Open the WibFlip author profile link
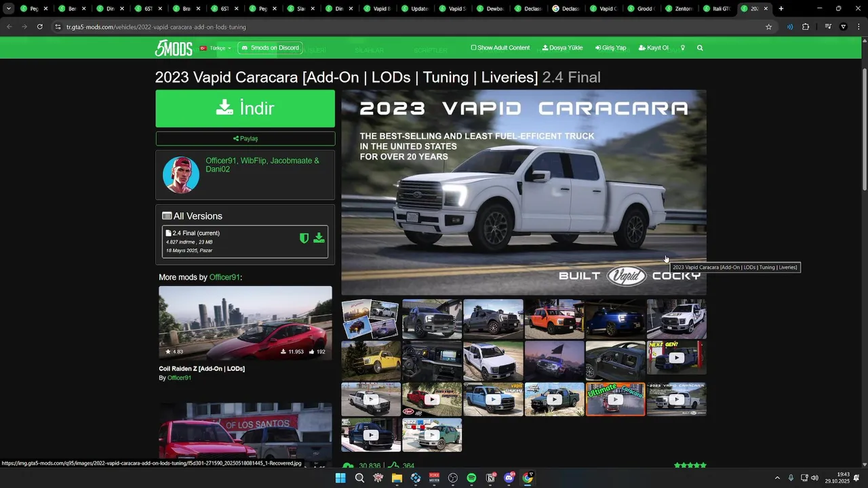868x488 pixels. (x=253, y=161)
